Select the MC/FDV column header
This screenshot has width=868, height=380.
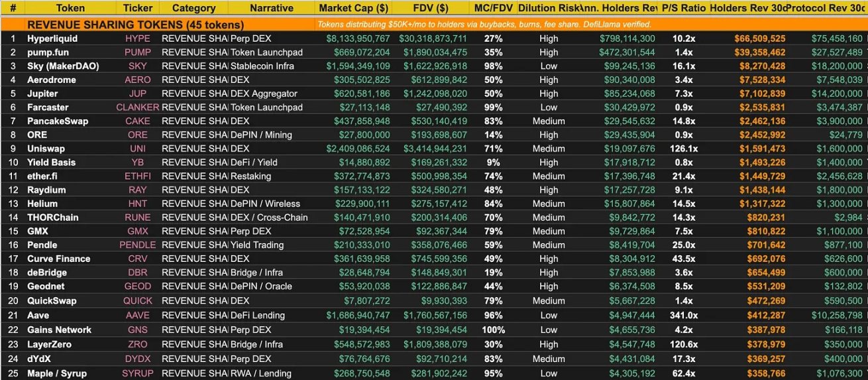[492, 8]
